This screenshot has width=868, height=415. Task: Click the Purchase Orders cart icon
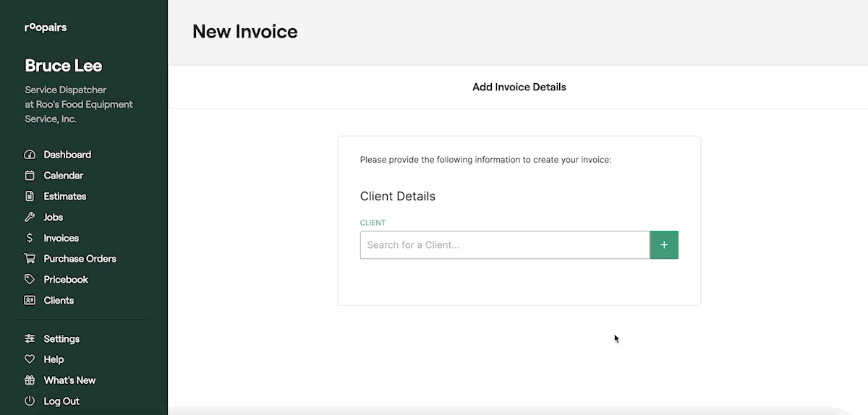[30, 259]
